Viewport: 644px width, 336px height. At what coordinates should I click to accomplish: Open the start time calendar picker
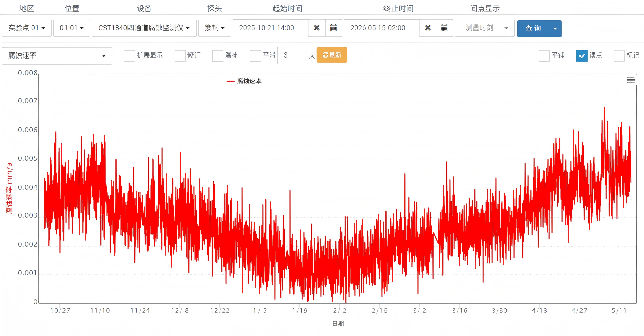(x=333, y=28)
